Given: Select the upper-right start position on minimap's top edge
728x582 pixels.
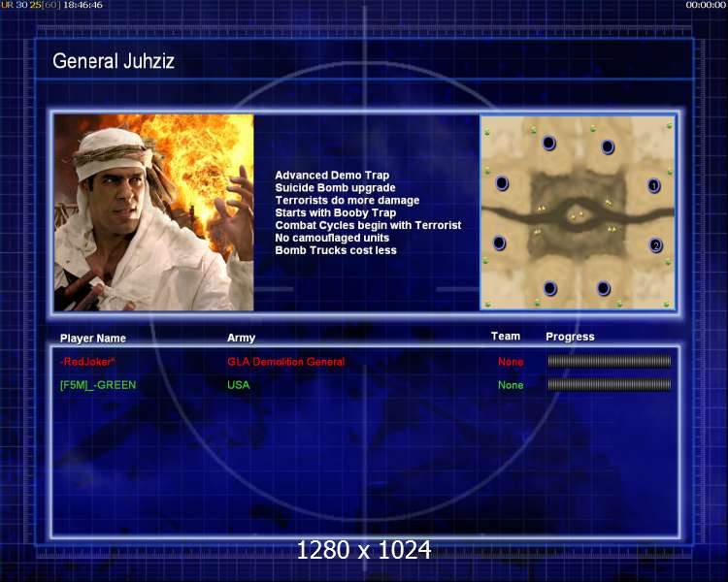Looking at the screenshot, I should click(x=608, y=146).
